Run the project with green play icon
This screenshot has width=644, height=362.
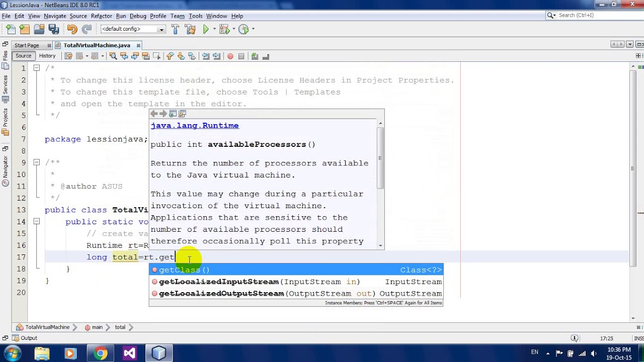coord(206,29)
